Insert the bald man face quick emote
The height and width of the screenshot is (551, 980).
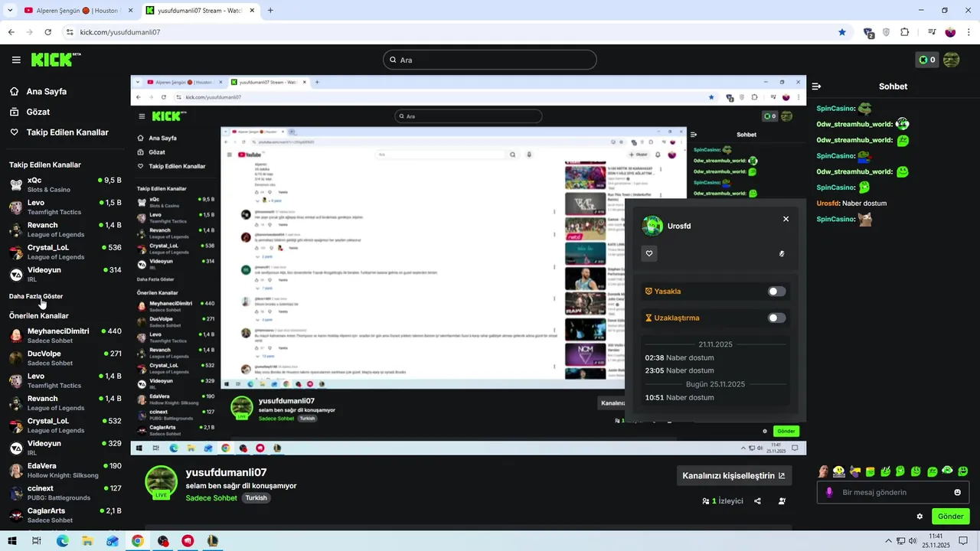point(823,471)
